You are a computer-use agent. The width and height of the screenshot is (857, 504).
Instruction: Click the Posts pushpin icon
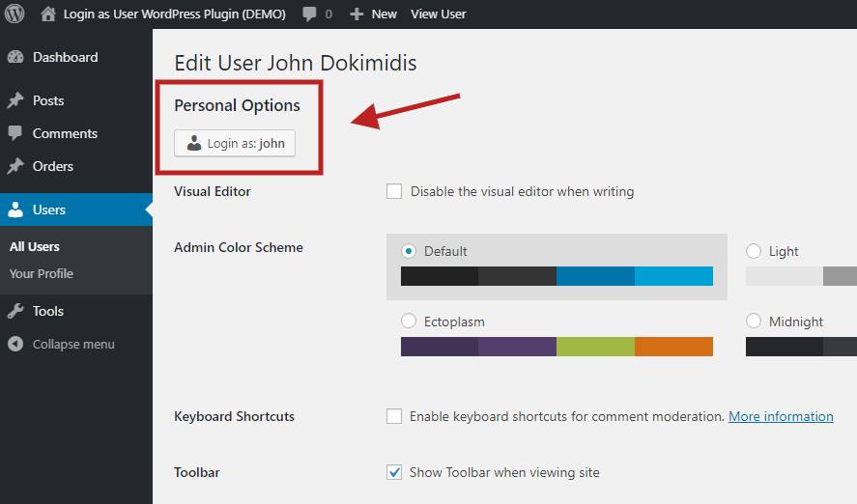click(x=15, y=100)
